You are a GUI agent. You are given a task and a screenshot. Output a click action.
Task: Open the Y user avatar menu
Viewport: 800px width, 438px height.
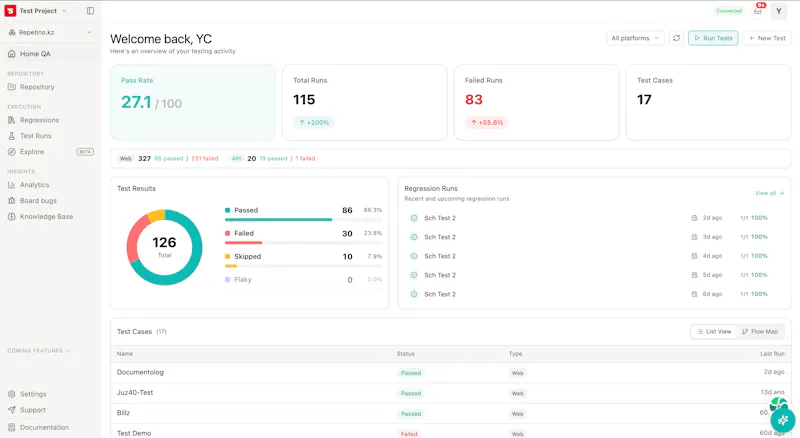pyautogui.click(x=779, y=11)
